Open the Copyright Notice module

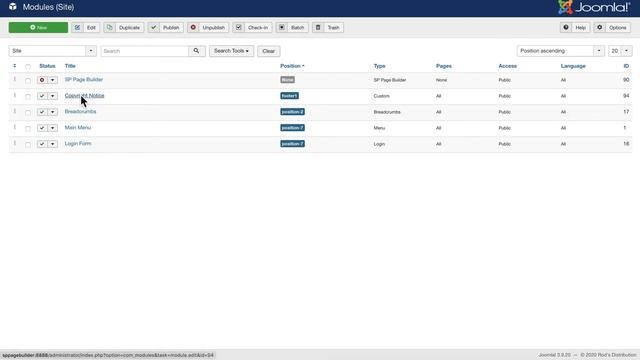pyautogui.click(x=84, y=96)
